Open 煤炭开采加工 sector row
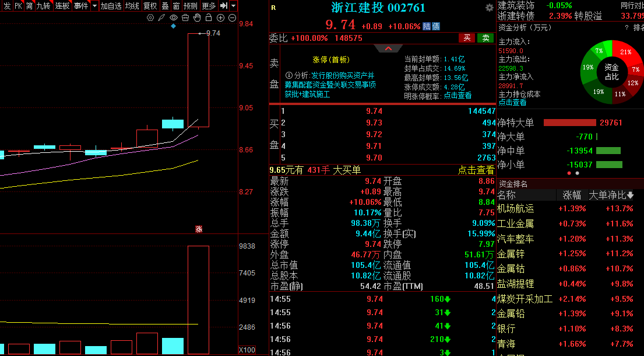The width and height of the screenshot is (644, 356). pos(570,299)
